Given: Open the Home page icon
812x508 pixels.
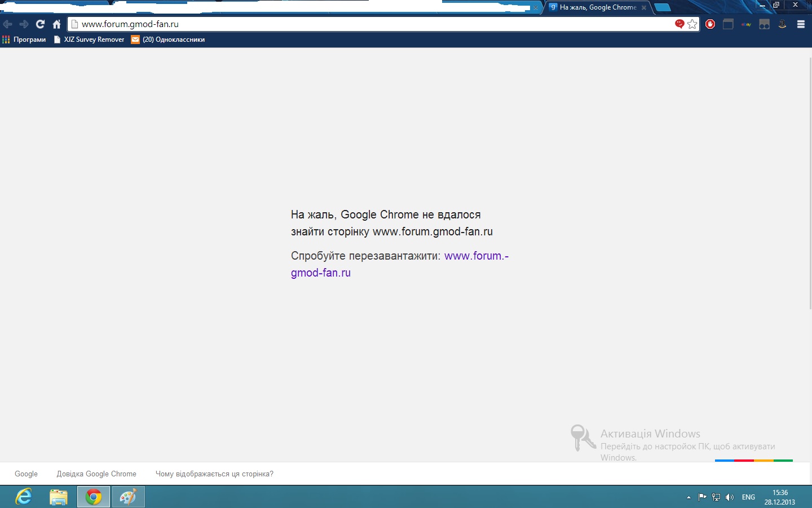Looking at the screenshot, I should coord(56,24).
